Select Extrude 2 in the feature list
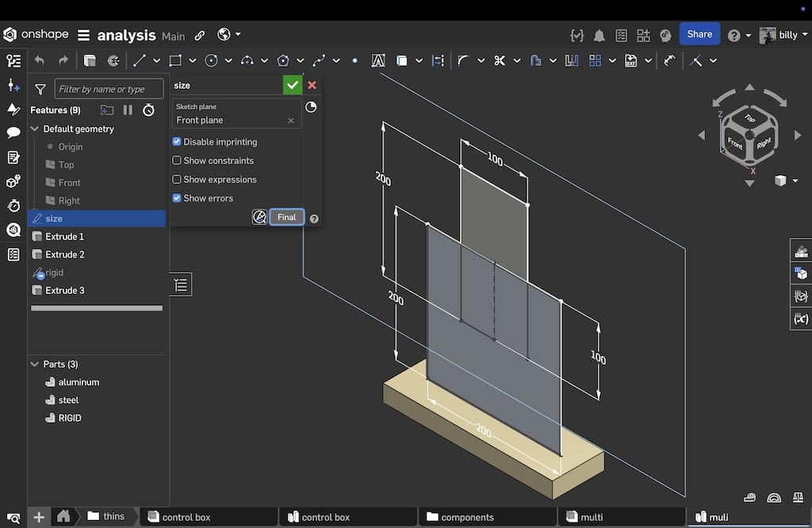The width and height of the screenshot is (812, 528). [64, 254]
